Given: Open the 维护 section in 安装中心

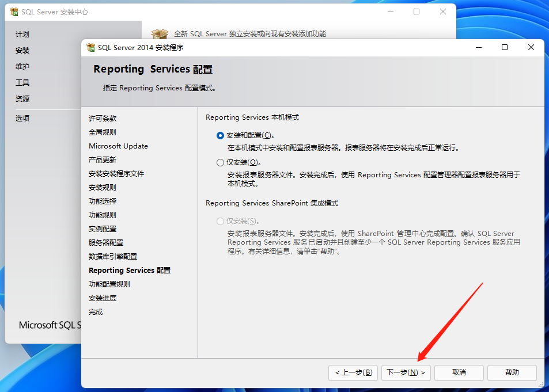Looking at the screenshot, I should coord(22,67).
